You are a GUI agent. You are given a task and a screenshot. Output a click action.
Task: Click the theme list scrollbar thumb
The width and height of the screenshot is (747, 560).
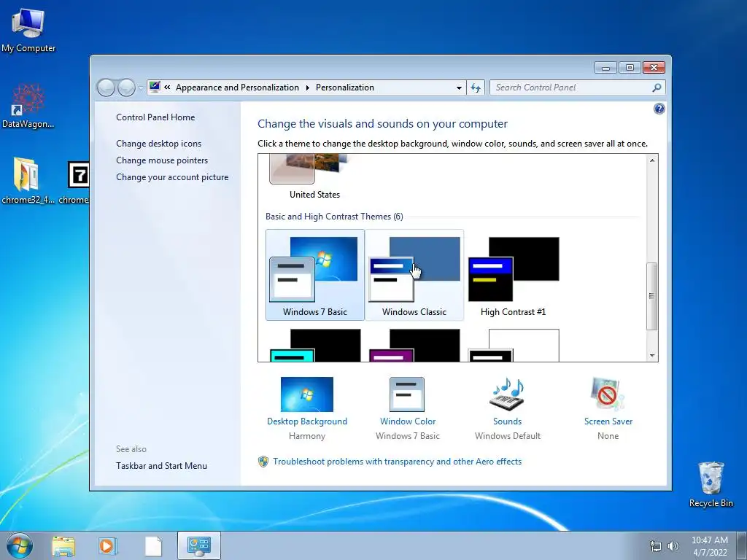652,296
